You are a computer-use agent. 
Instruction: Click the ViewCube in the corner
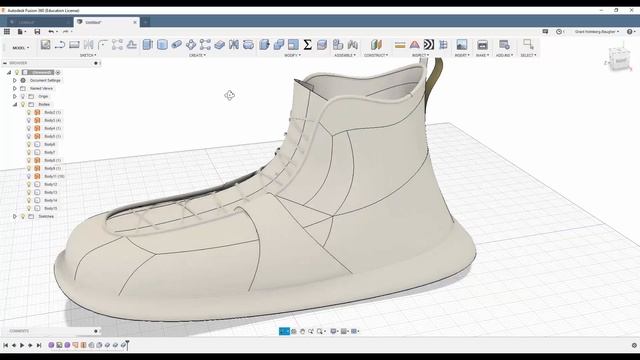coord(620,60)
